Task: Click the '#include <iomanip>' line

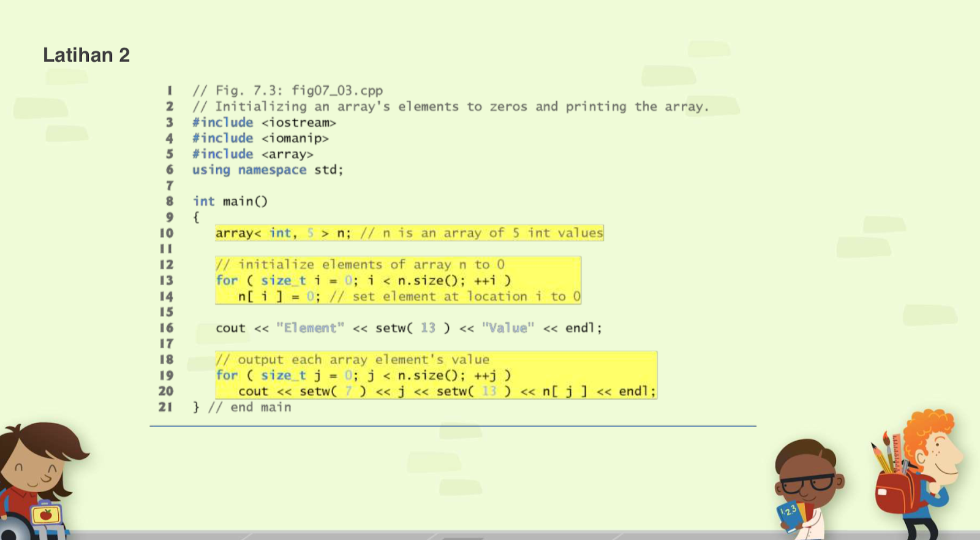Action: point(260,139)
